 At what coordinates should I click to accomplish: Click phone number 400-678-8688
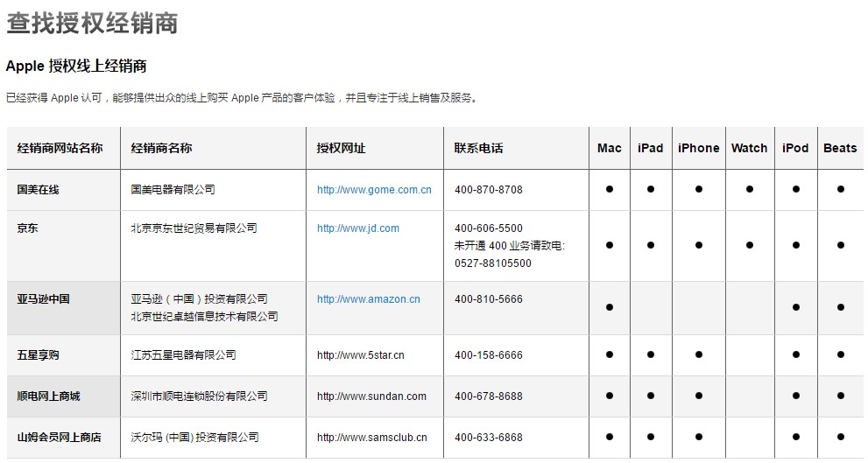pyautogui.click(x=489, y=396)
